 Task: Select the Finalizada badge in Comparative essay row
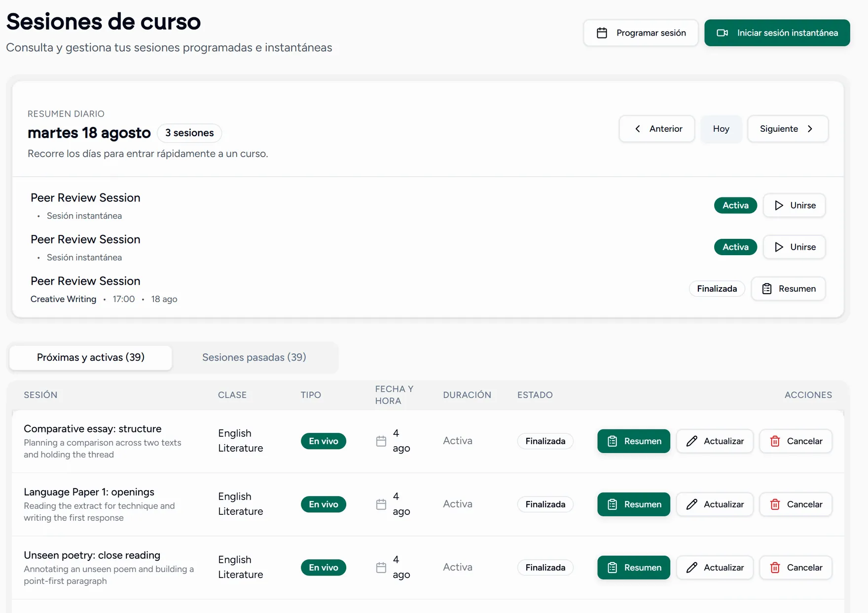(x=545, y=441)
